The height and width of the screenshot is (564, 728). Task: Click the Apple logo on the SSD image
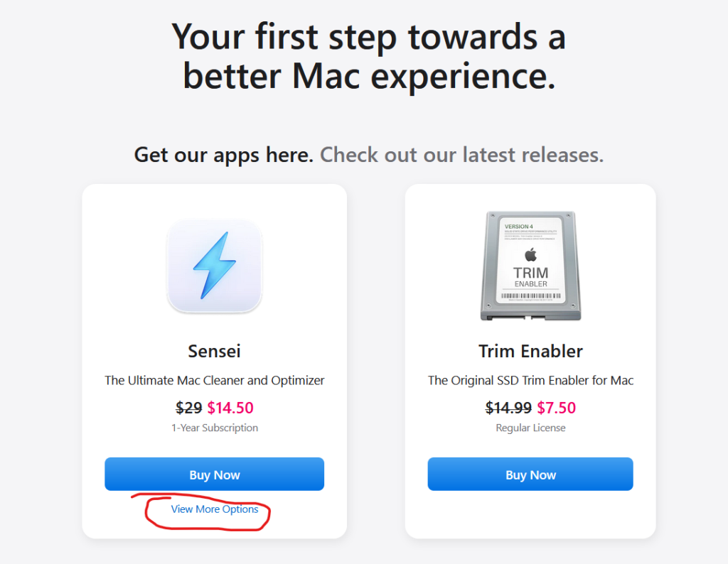coord(530,254)
